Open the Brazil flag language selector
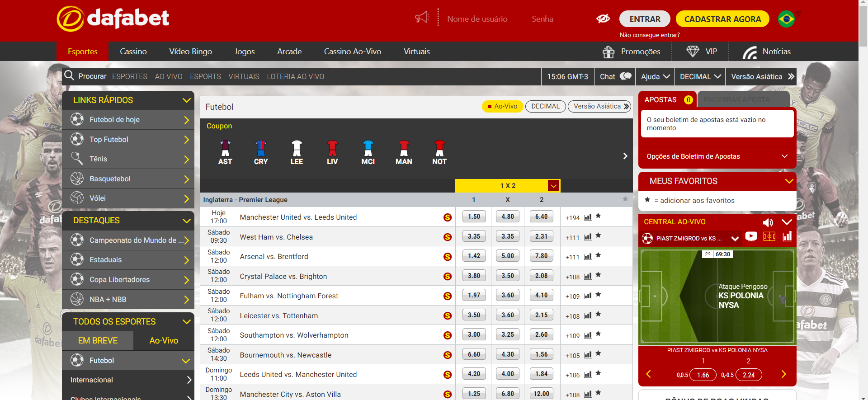 tap(787, 19)
